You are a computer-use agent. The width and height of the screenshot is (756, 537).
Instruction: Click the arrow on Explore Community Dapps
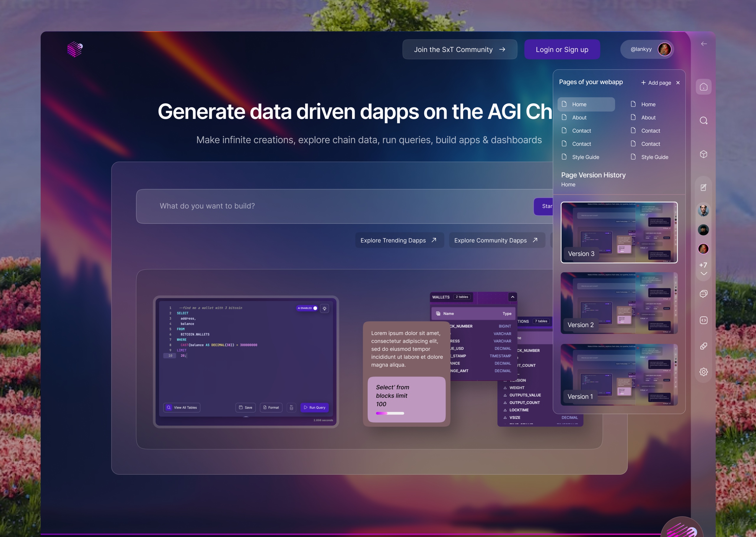point(535,240)
